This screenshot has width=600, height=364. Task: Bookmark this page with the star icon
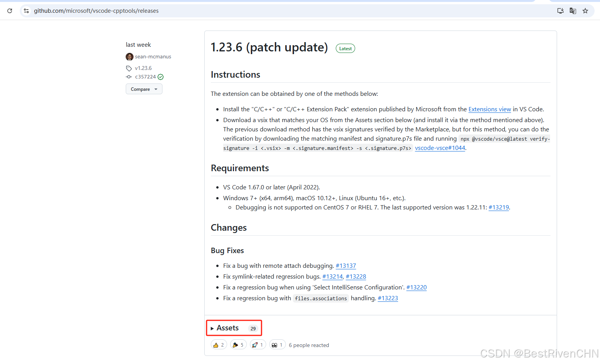[x=585, y=11]
